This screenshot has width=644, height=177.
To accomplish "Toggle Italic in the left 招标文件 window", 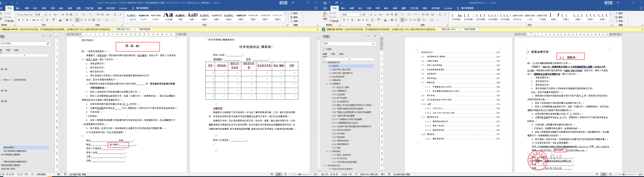I will tap(23, 20).
